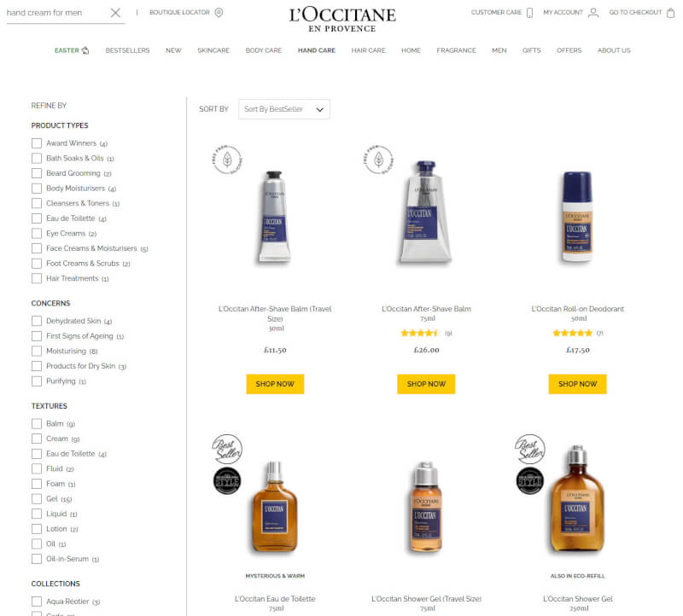Open the Sort By BestSeller dropdown

pos(284,109)
